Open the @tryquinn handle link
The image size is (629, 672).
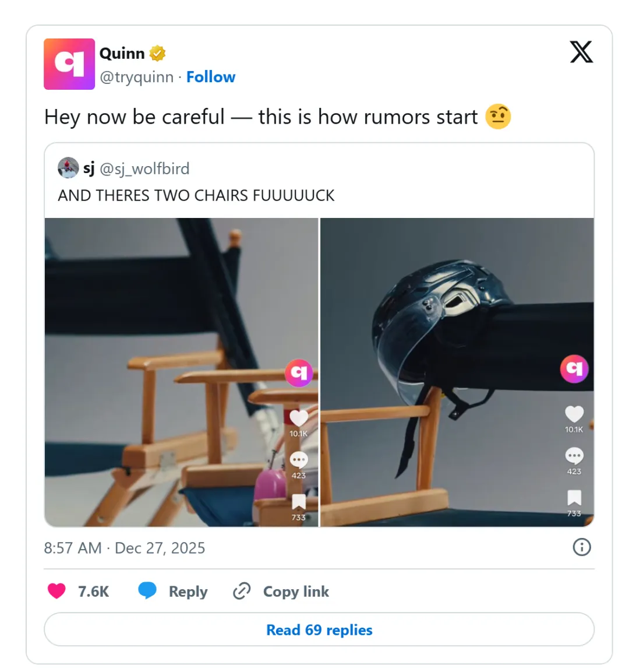[137, 77]
